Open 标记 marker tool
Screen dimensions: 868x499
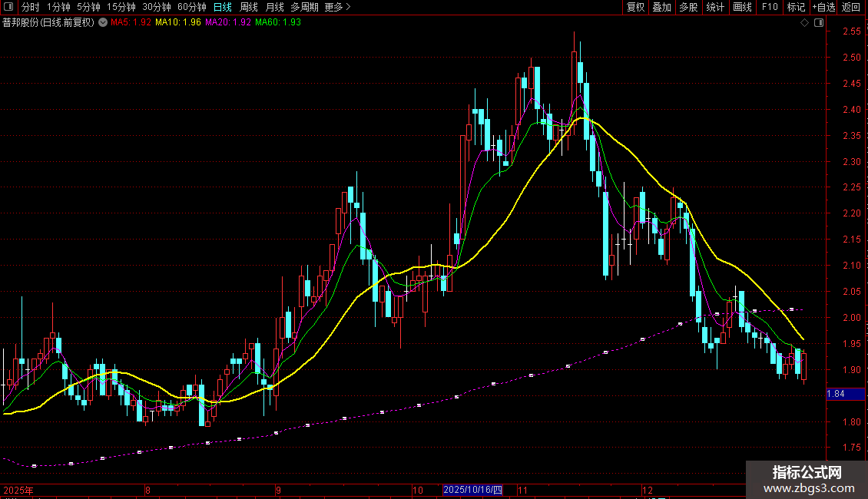(x=796, y=7)
